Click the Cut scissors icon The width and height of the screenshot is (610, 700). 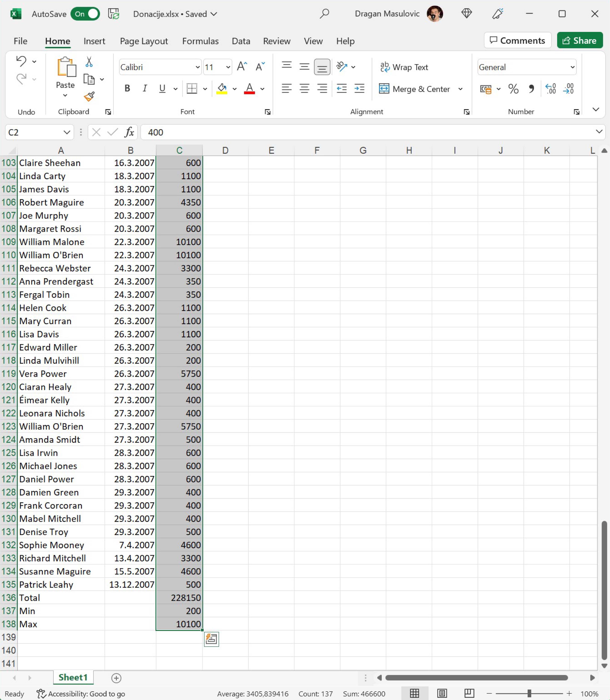89,62
